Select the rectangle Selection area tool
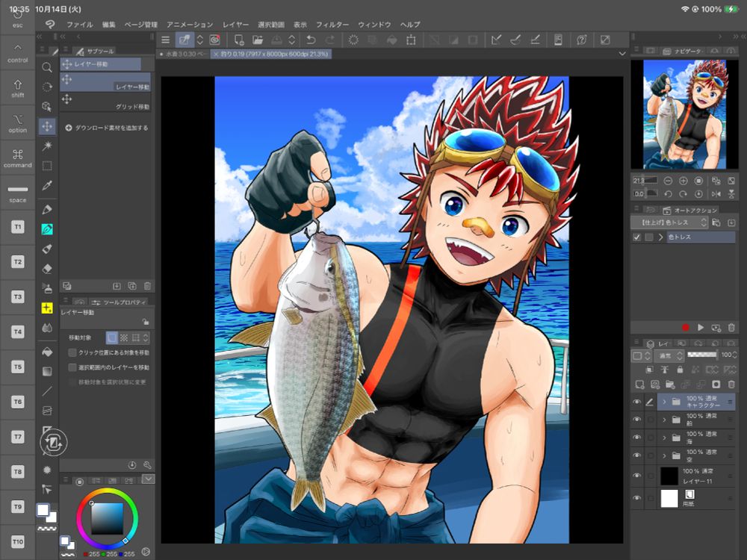The height and width of the screenshot is (560, 747). tap(46, 166)
